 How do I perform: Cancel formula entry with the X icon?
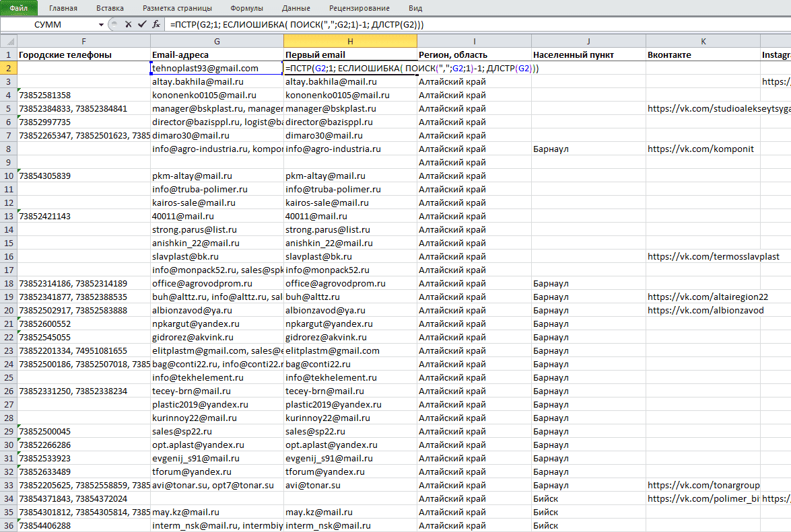(128, 24)
